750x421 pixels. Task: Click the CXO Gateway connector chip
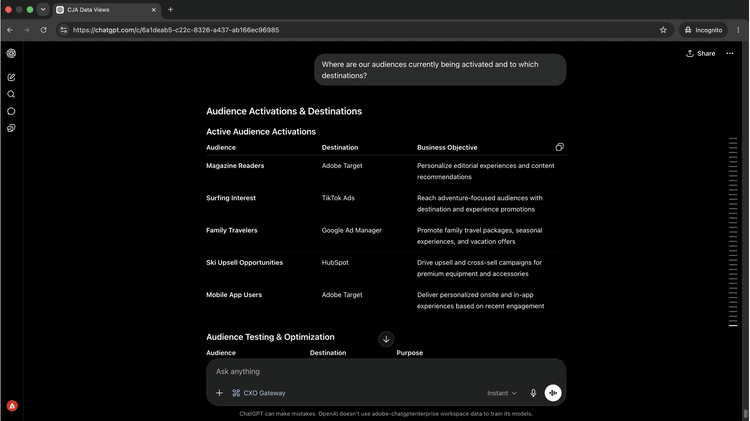[259, 393]
